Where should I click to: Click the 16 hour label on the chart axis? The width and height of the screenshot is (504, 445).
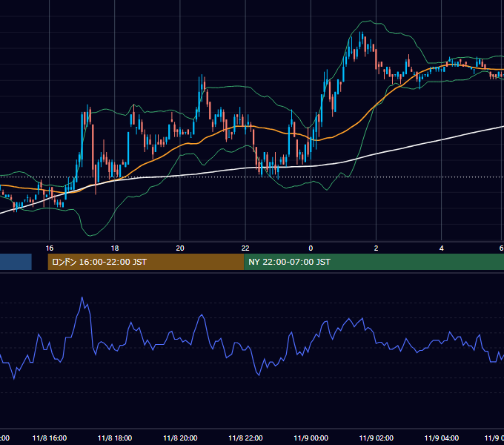(50, 248)
